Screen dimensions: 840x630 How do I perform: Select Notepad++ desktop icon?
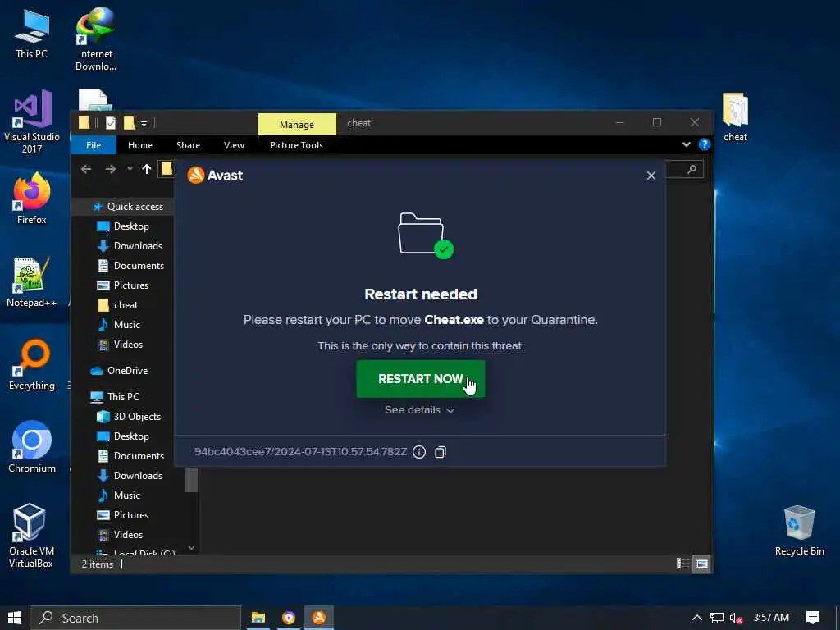tap(31, 282)
